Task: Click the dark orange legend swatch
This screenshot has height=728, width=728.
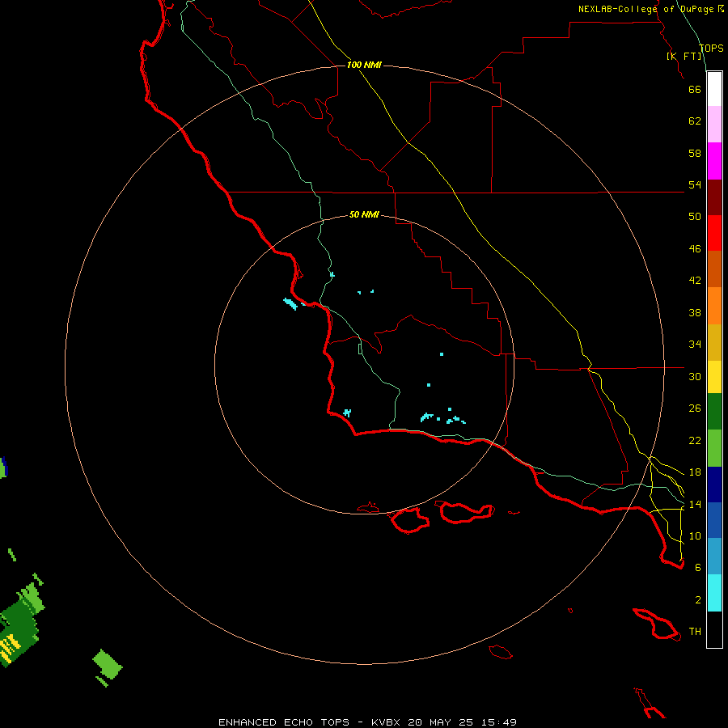Action: pyautogui.click(x=714, y=269)
